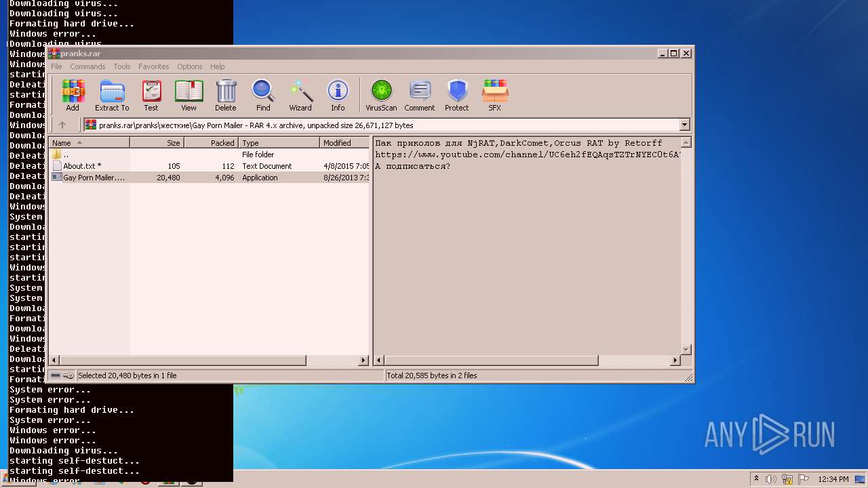
Task: Sort by Packed column header
Action: pyautogui.click(x=212, y=143)
